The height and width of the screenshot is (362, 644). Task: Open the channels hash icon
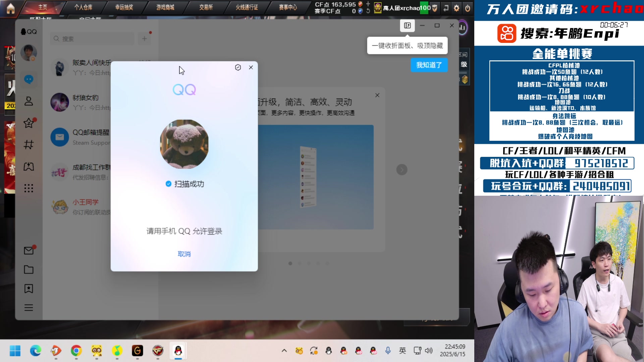pyautogui.click(x=29, y=145)
